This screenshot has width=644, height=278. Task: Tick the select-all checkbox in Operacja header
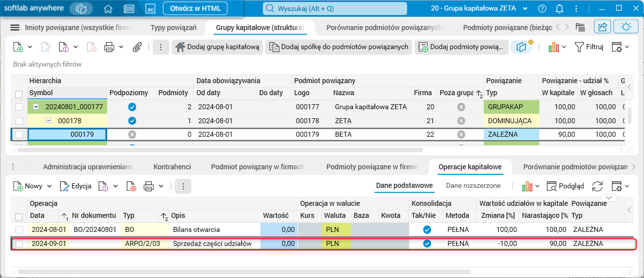(19, 217)
